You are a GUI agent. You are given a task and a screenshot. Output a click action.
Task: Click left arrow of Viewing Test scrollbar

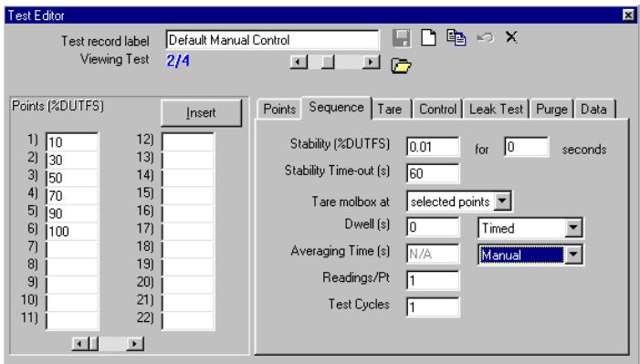point(299,62)
